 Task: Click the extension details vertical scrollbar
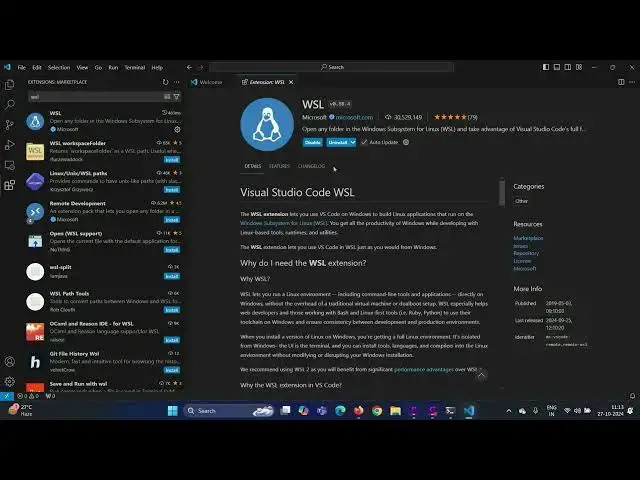pos(502,192)
